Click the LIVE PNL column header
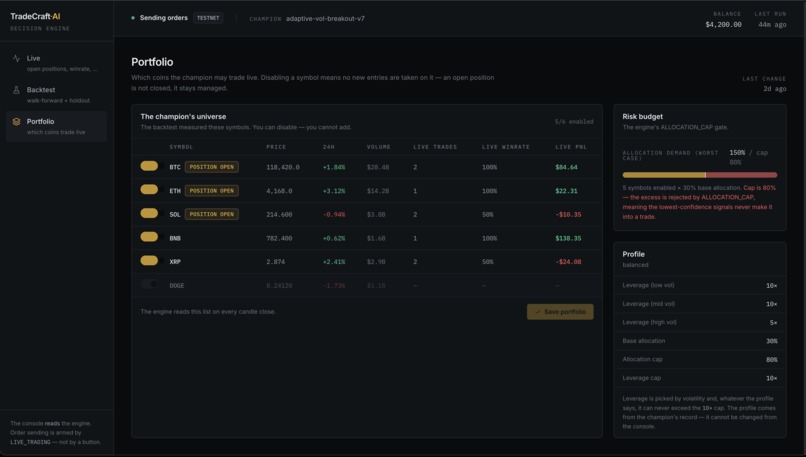Screen dimensions: 806x457 pos(571,147)
